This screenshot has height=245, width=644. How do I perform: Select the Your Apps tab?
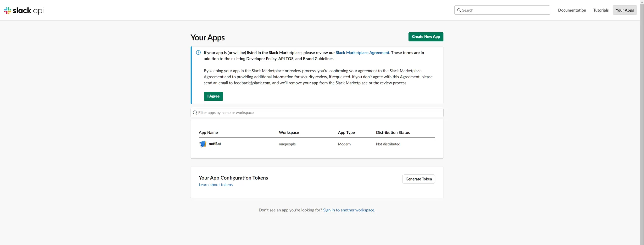625,10
